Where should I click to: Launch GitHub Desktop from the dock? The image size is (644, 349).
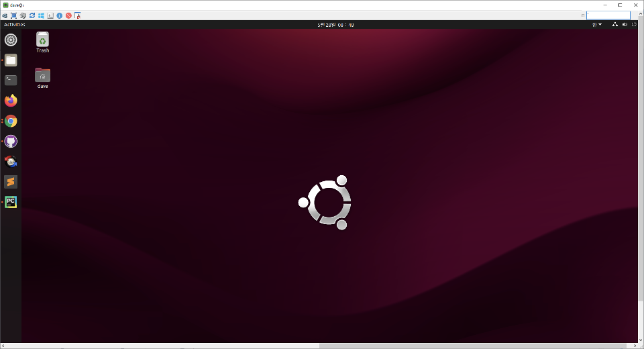(x=11, y=141)
